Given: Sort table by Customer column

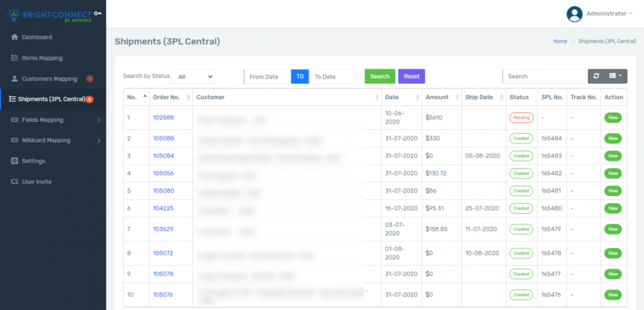Looking at the screenshot, I should pos(287,97).
